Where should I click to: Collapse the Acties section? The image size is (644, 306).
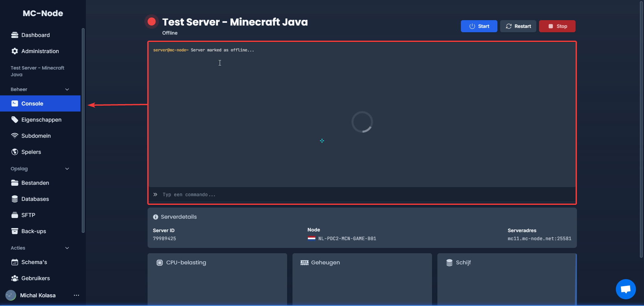click(x=67, y=248)
